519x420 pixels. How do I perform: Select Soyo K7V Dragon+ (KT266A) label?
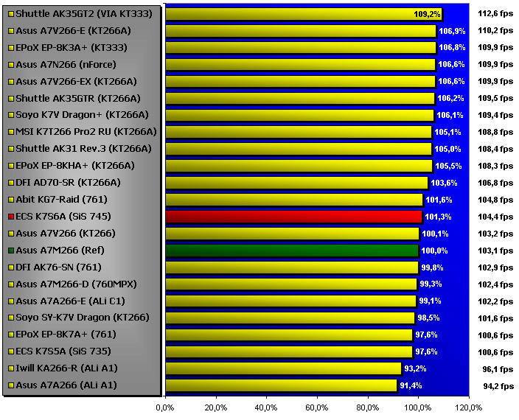82,115
